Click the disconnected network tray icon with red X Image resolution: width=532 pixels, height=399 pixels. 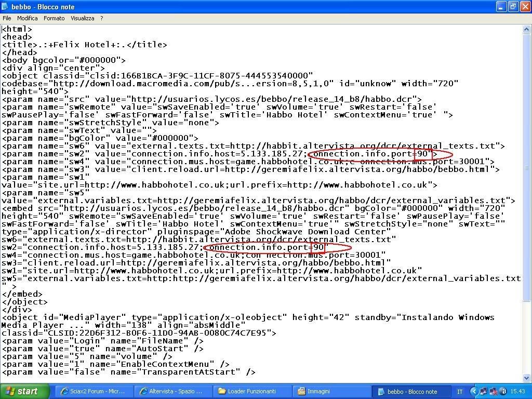494,392
